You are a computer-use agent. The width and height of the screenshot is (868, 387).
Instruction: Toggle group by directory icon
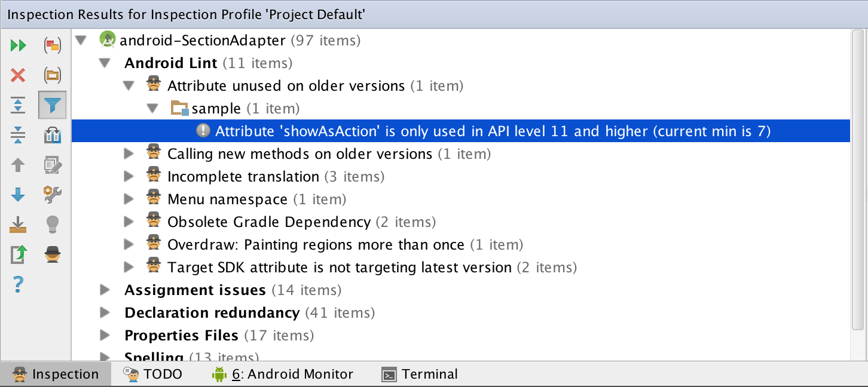pyautogui.click(x=53, y=75)
